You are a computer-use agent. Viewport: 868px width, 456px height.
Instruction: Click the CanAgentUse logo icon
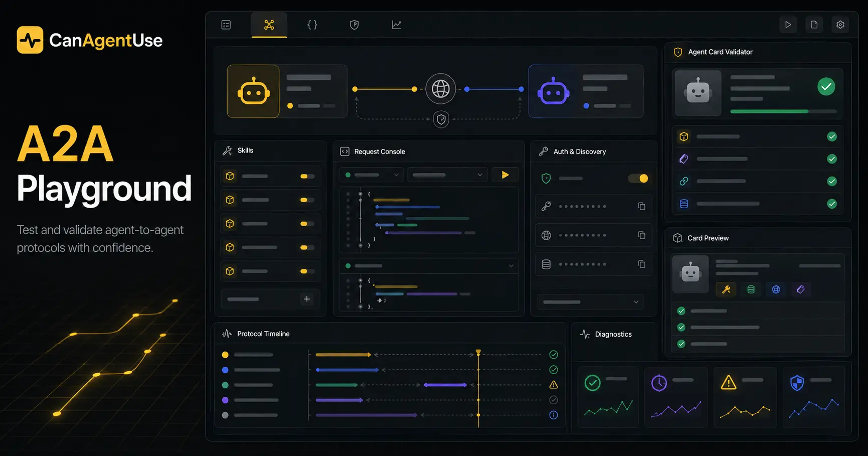click(x=30, y=40)
